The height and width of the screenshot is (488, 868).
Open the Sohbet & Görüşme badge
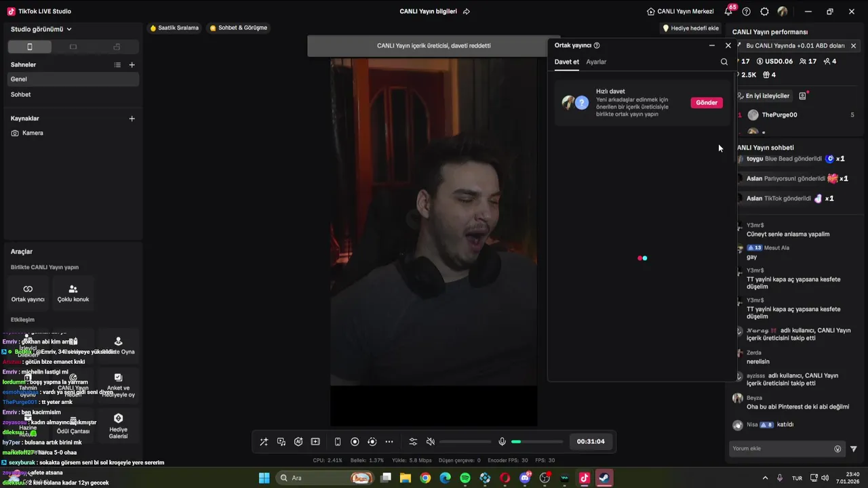click(238, 28)
